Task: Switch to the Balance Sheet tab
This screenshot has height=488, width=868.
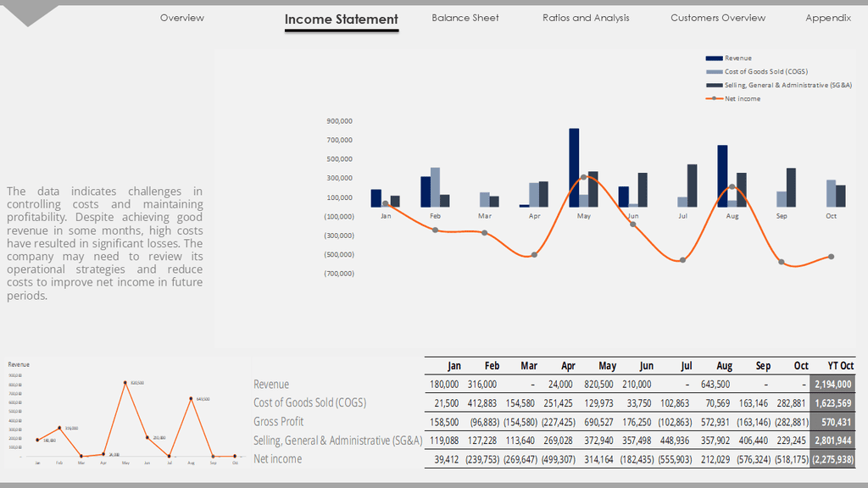Action: click(465, 18)
